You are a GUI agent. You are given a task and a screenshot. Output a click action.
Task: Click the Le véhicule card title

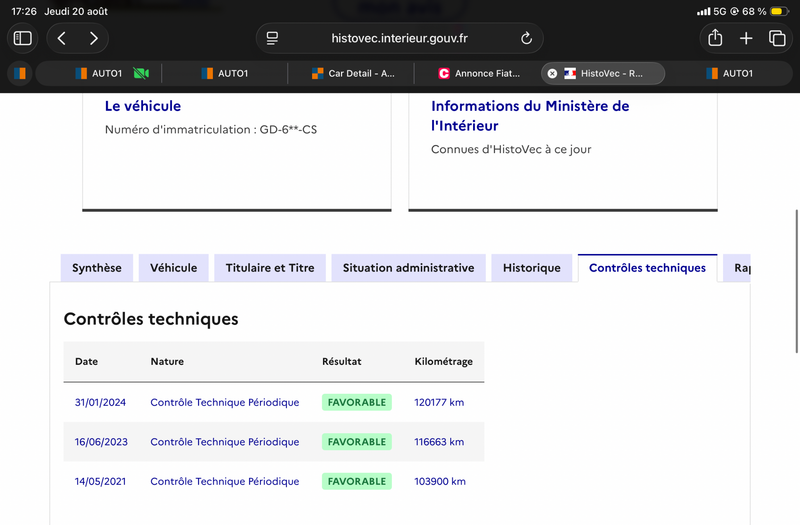(143, 106)
